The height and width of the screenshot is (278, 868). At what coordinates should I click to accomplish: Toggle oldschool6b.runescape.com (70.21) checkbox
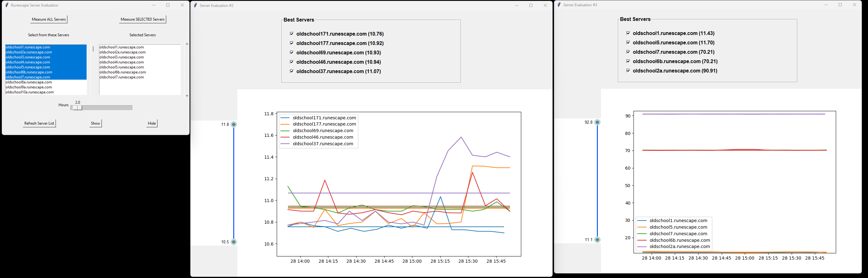tap(628, 61)
